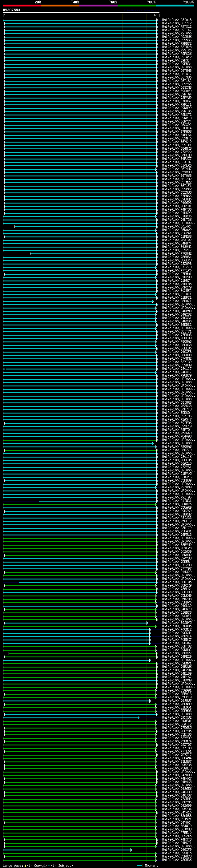Select the UniRef100_P84098 entry
This screenshot has height=868, width=197.
pos(177,436)
